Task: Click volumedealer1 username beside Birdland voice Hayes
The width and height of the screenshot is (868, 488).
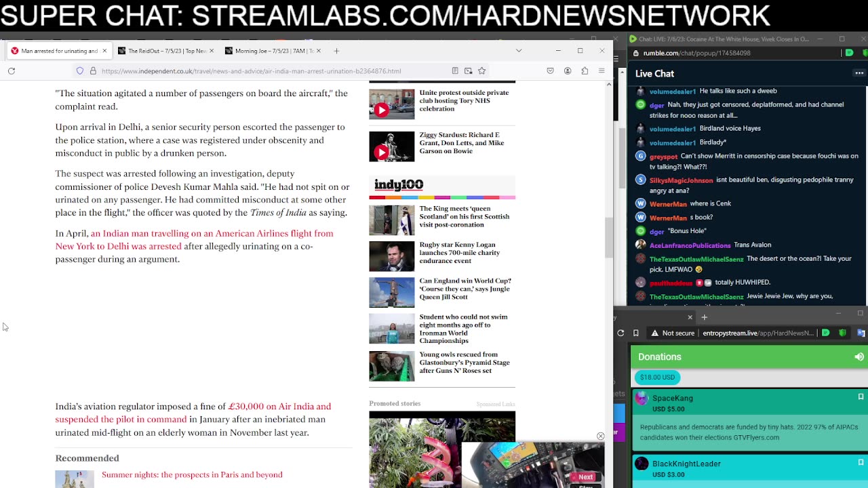Action: point(672,129)
